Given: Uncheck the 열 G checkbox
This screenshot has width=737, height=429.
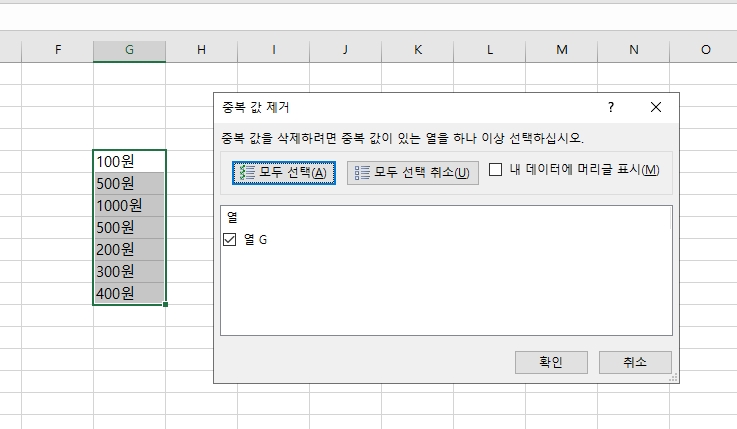Looking at the screenshot, I should pyautogui.click(x=229, y=240).
